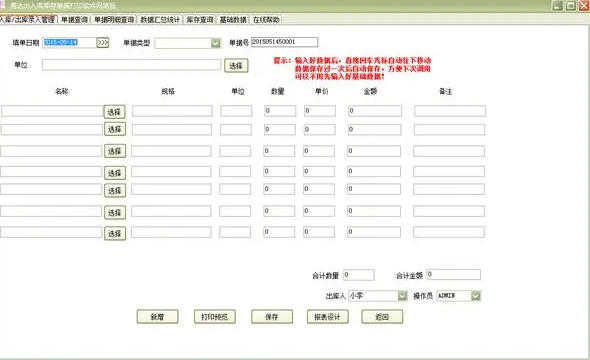Click 选择 button in third item row
The height and width of the screenshot is (360, 590).
point(114,151)
